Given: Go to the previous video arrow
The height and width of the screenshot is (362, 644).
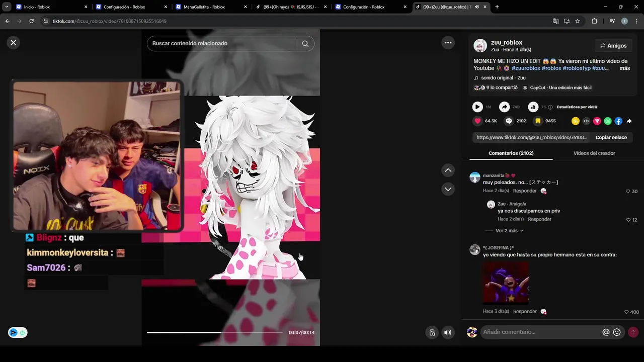Looking at the screenshot, I should coord(448,170).
